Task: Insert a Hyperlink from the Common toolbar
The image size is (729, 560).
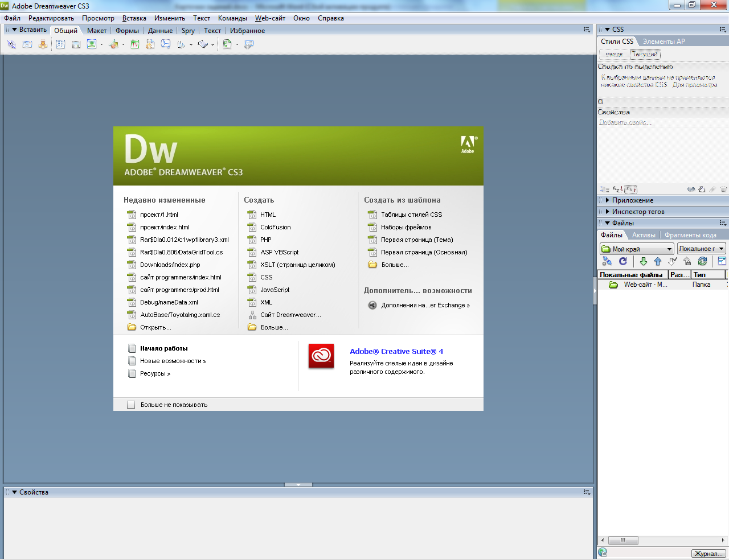Action: (11, 44)
